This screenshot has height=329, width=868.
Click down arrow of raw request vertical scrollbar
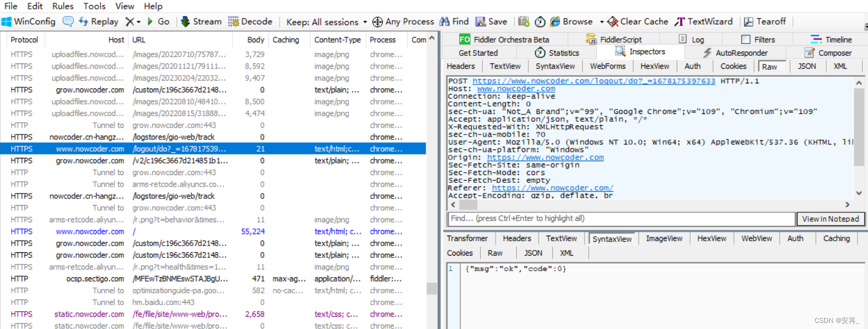[x=860, y=193]
